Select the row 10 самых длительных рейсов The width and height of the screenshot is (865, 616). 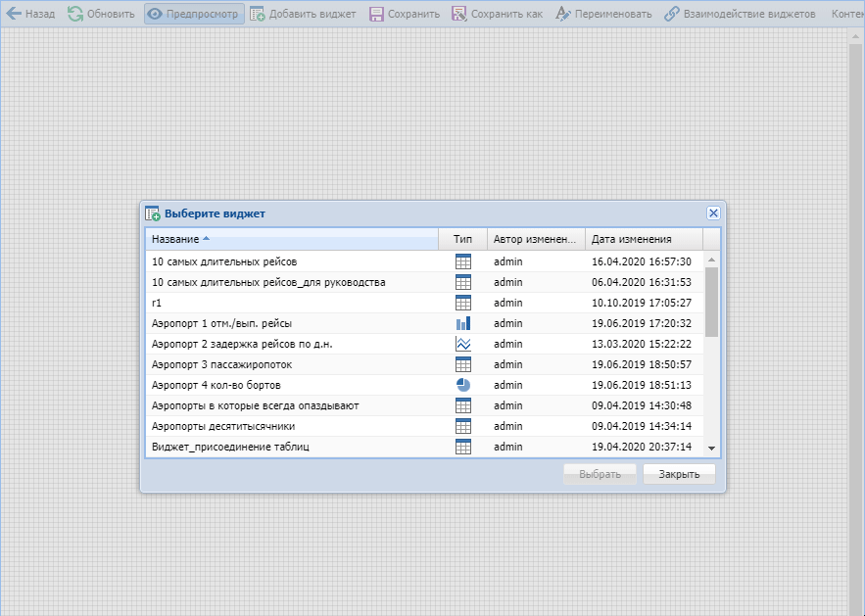pyautogui.click(x=425, y=261)
